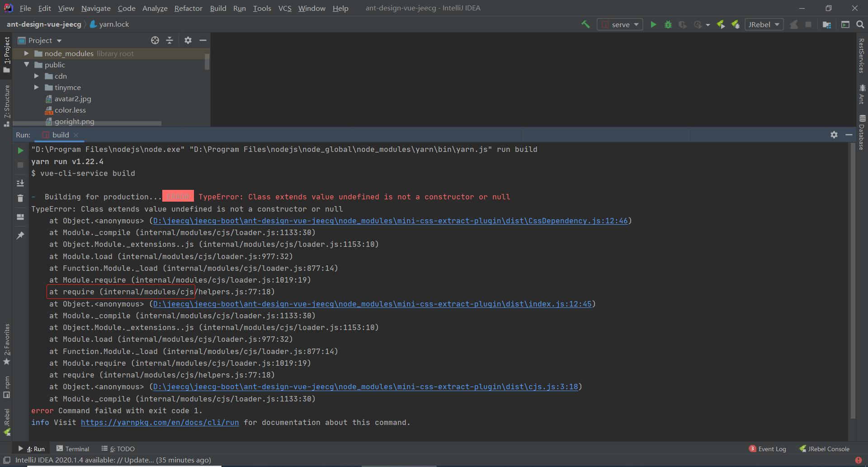Click the Profiler run icon
The width and height of the screenshot is (868, 467).
click(x=698, y=24)
